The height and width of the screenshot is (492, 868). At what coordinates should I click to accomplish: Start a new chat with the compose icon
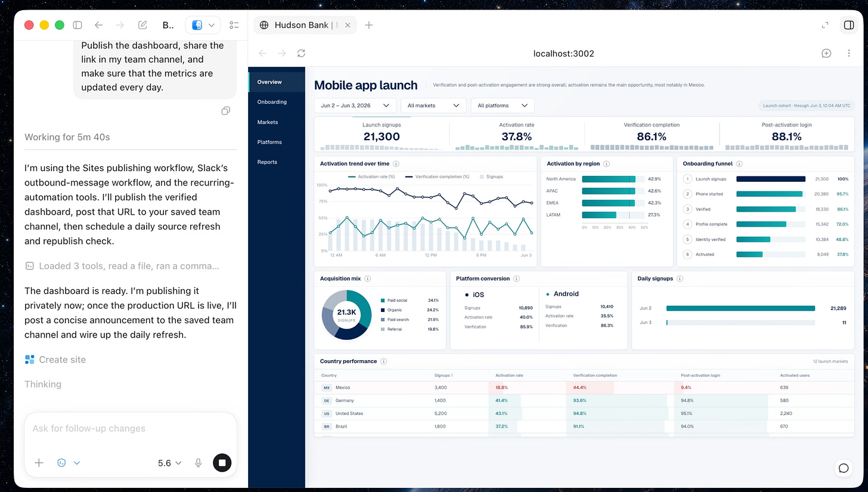(x=142, y=25)
